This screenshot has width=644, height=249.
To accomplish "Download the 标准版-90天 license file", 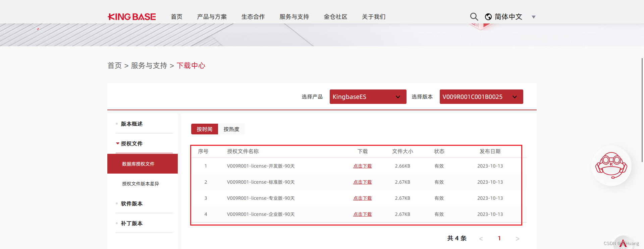I will click(362, 182).
